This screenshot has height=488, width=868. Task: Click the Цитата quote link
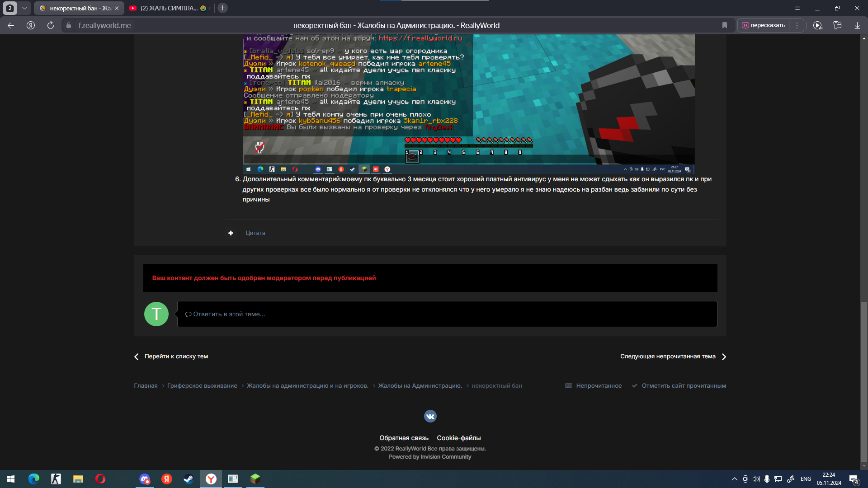255,233
